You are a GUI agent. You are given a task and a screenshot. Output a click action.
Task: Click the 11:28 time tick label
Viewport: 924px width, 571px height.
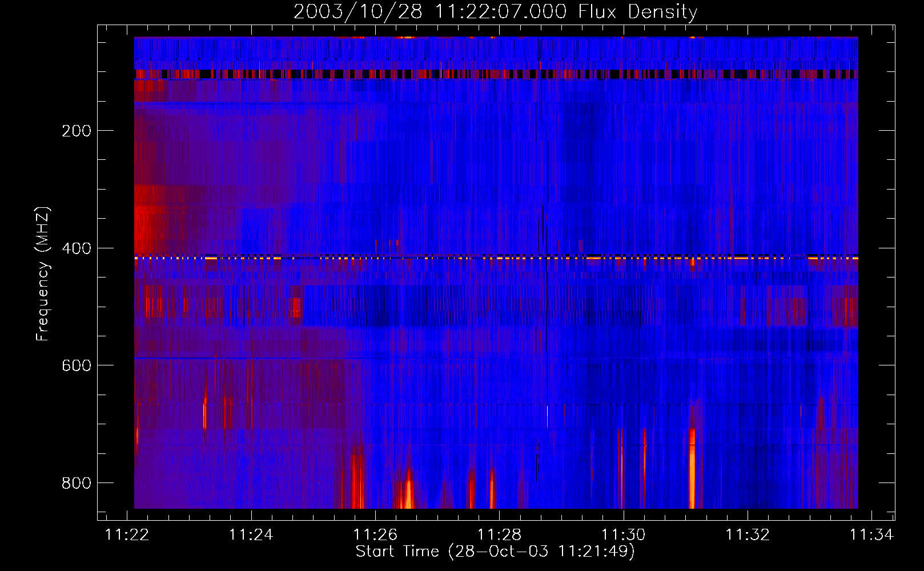click(500, 534)
